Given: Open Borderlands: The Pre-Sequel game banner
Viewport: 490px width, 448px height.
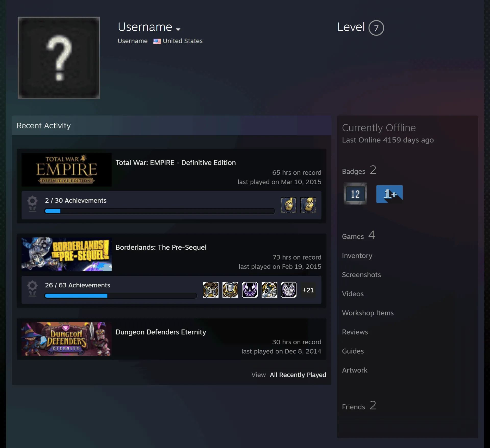Looking at the screenshot, I should click(x=66, y=254).
